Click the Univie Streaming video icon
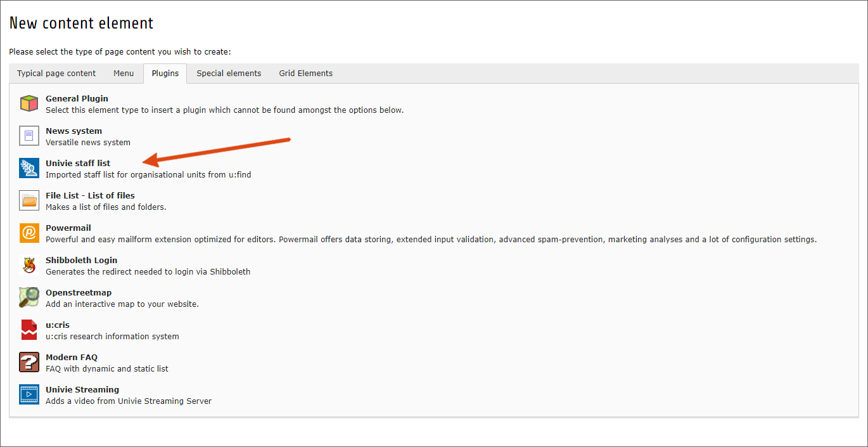 29,394
